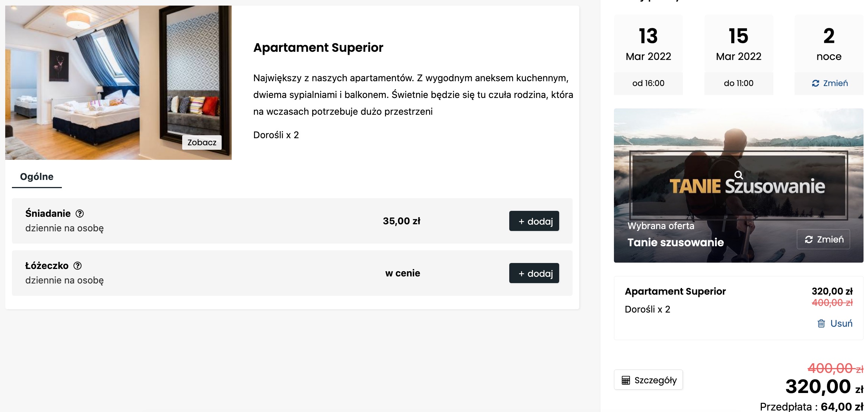Click the Tanie Szusowanie offer image
The width and height of the screenshot is (868, 412).
coord(738,186)
